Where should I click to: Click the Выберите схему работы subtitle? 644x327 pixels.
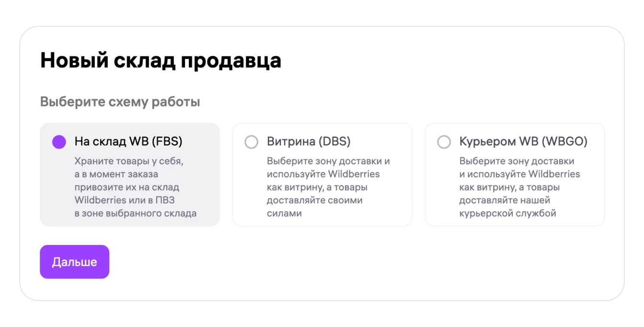(120, 102)
